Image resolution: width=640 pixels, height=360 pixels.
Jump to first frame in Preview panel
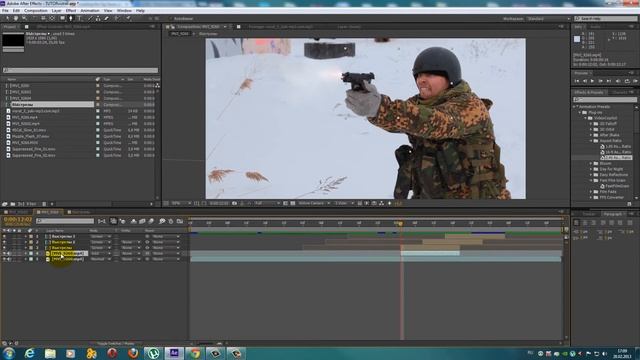[x=577, y=81]
